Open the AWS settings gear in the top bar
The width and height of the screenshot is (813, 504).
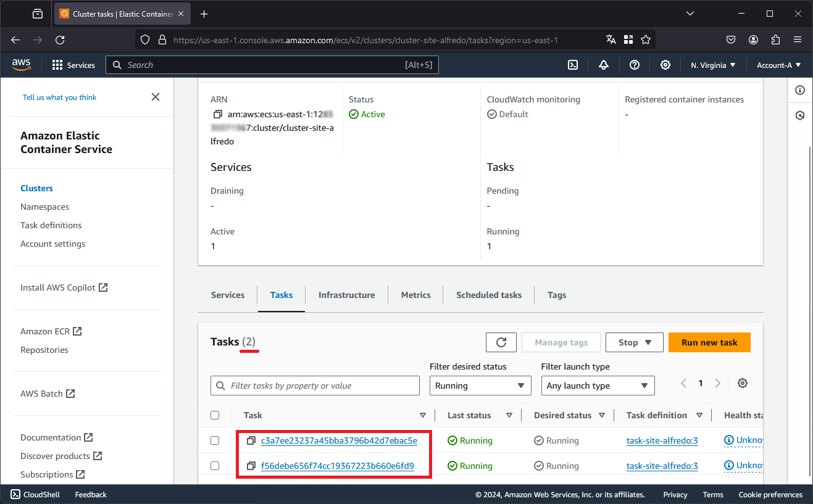(x=665, y=65)
